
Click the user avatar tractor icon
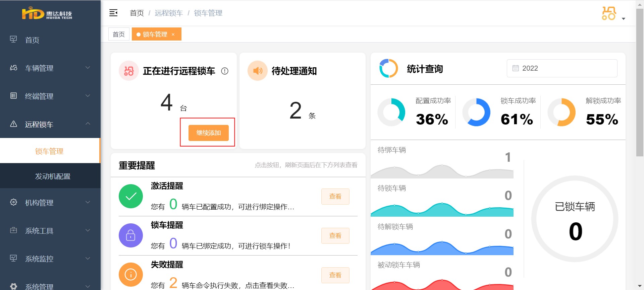coord(609,13)
